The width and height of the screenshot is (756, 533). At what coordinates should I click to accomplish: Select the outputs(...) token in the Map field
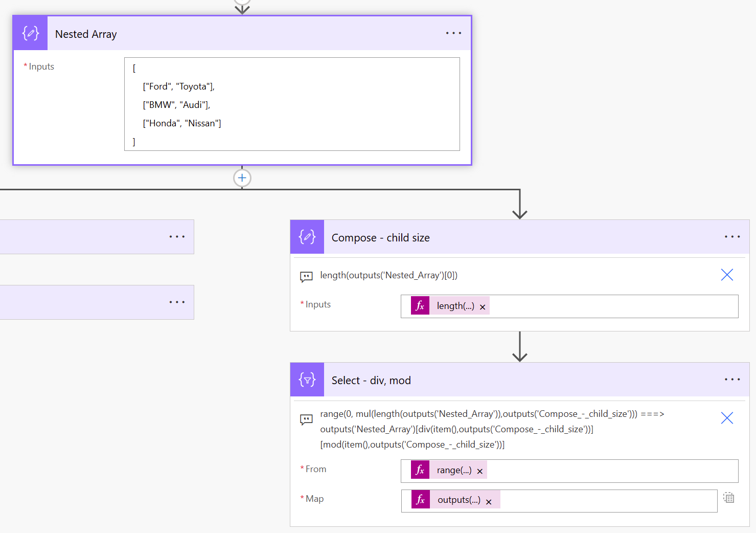(459, 499)
